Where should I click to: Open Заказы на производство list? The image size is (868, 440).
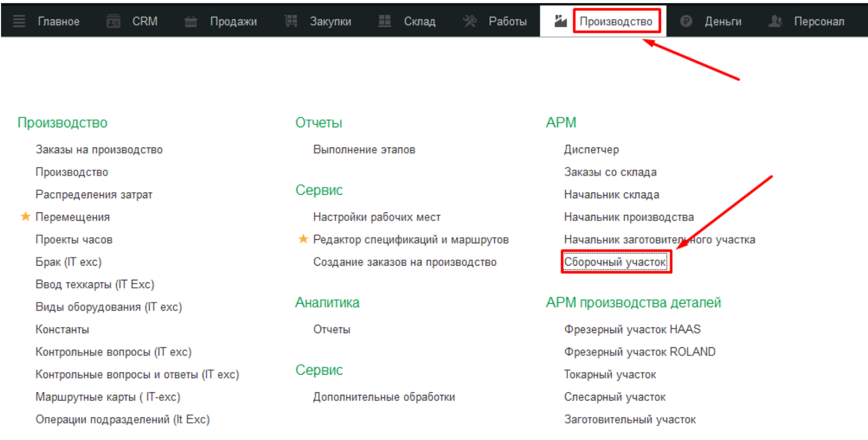click(x=99, y=150)
